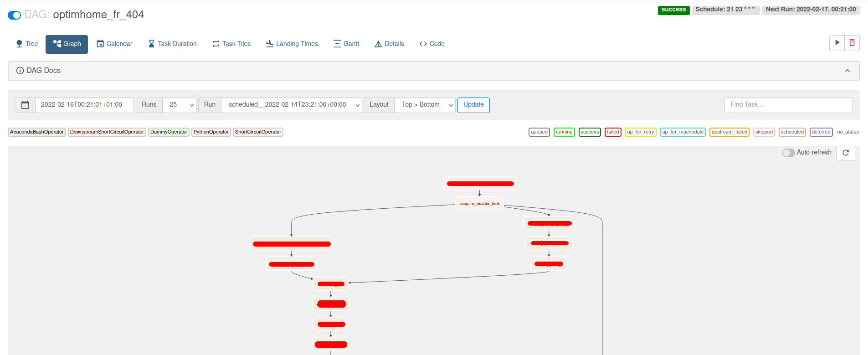The width and height of the screenshot is (868, 355).
Task: Open the Run selection dropdown
Action: tap(292, 105)
